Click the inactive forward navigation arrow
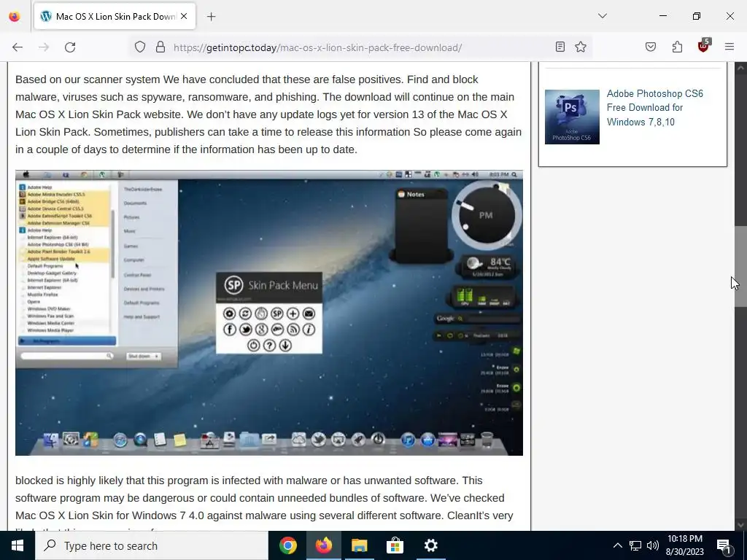The height and width of the screenshot is (560, 747). pyautogui.click(x=44, y=47)
